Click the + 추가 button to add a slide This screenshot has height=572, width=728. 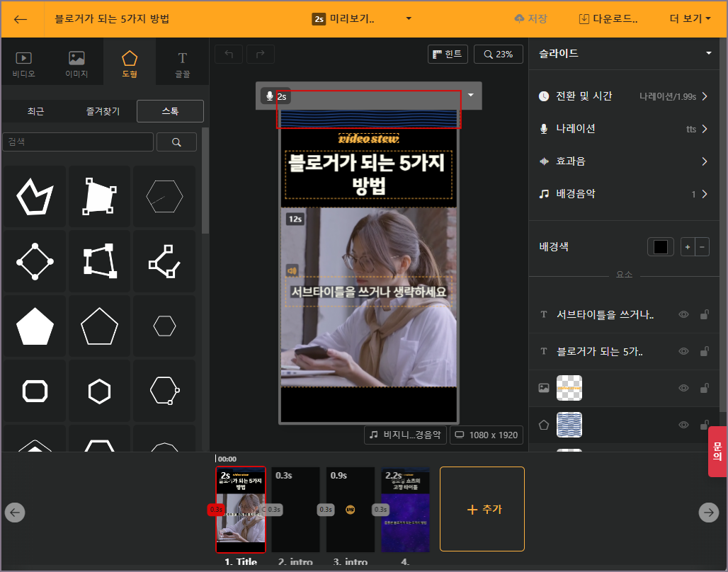tap(482, 509)
